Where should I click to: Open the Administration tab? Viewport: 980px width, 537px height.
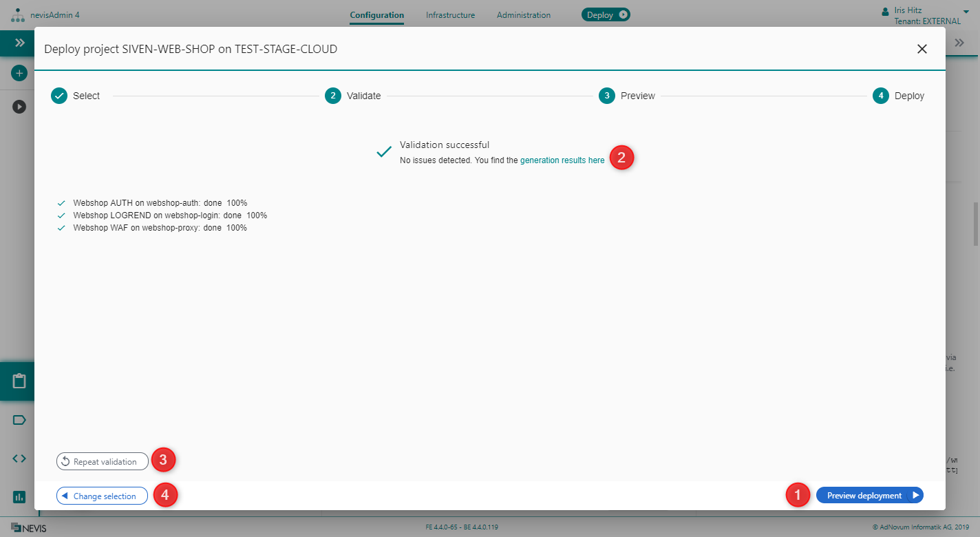[523, 15]
